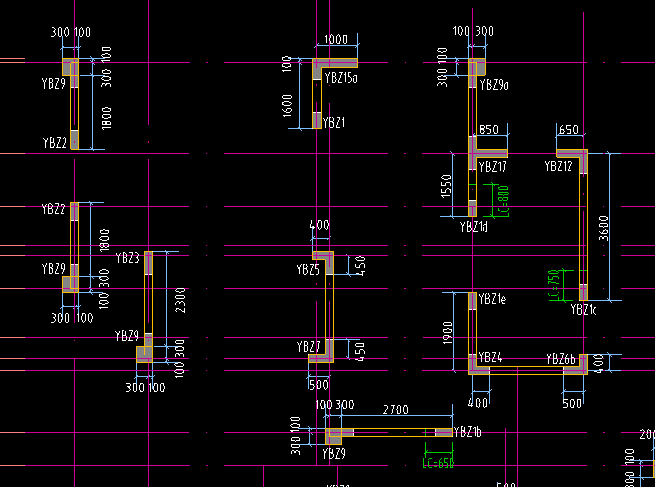
Task: Click the 450 dimension beside YBZ7
Action: pos(359,351)
